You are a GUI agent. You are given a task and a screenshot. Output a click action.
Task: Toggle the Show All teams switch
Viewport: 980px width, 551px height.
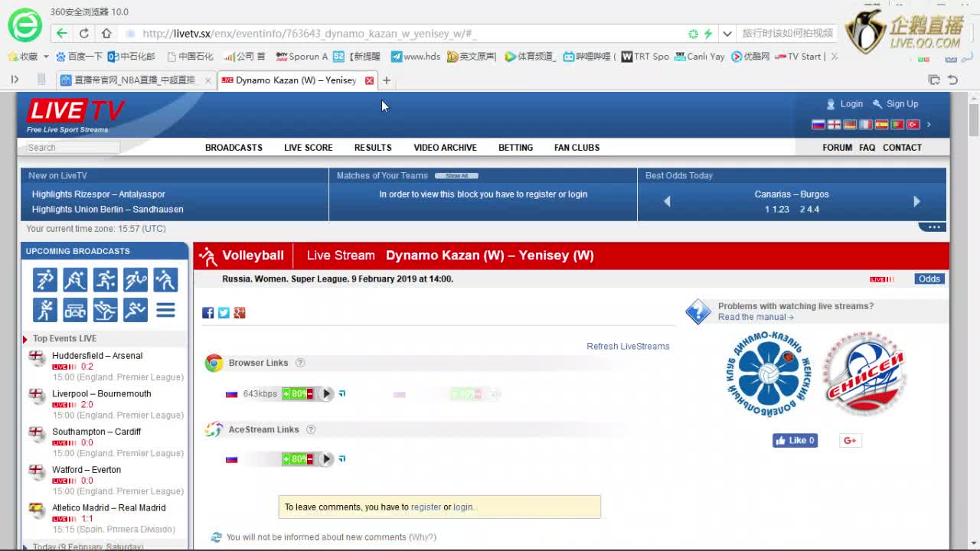click(x=456, y=176)
